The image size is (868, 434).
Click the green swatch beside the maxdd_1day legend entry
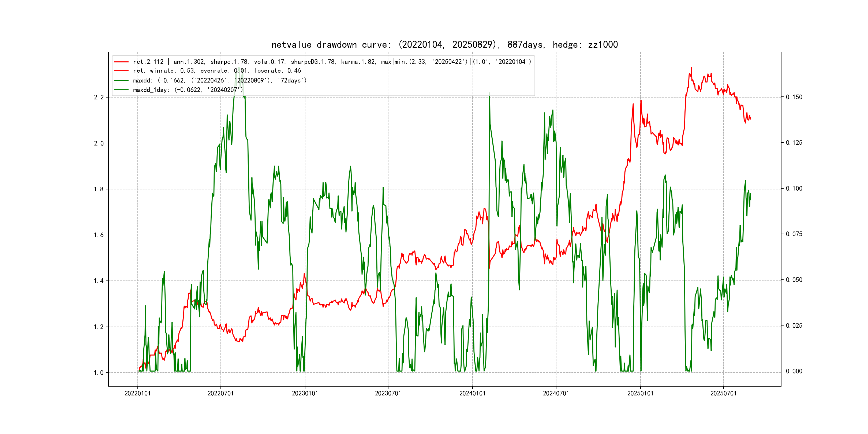click(121, 90)
